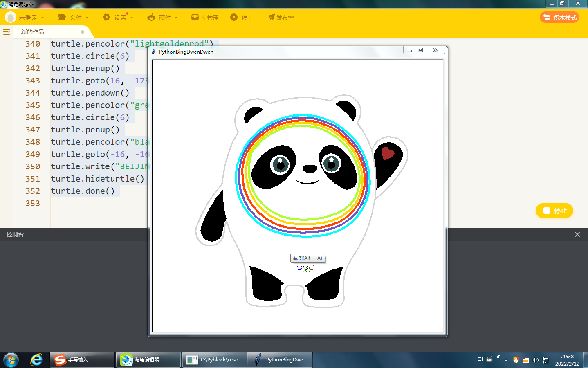588x368 pixels.
Task: Toggle the sidebar hamburger icon
Action: [7, 32]
